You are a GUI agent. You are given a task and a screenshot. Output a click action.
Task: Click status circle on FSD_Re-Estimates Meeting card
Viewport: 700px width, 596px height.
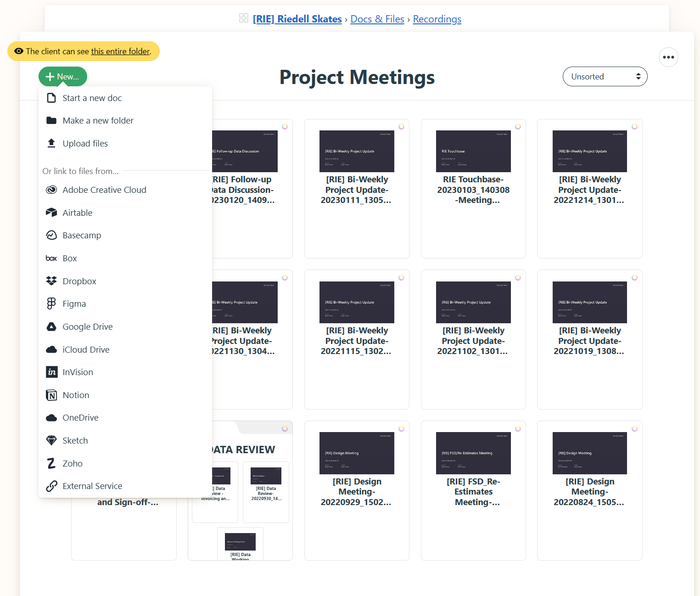click(x=518, y=429)
